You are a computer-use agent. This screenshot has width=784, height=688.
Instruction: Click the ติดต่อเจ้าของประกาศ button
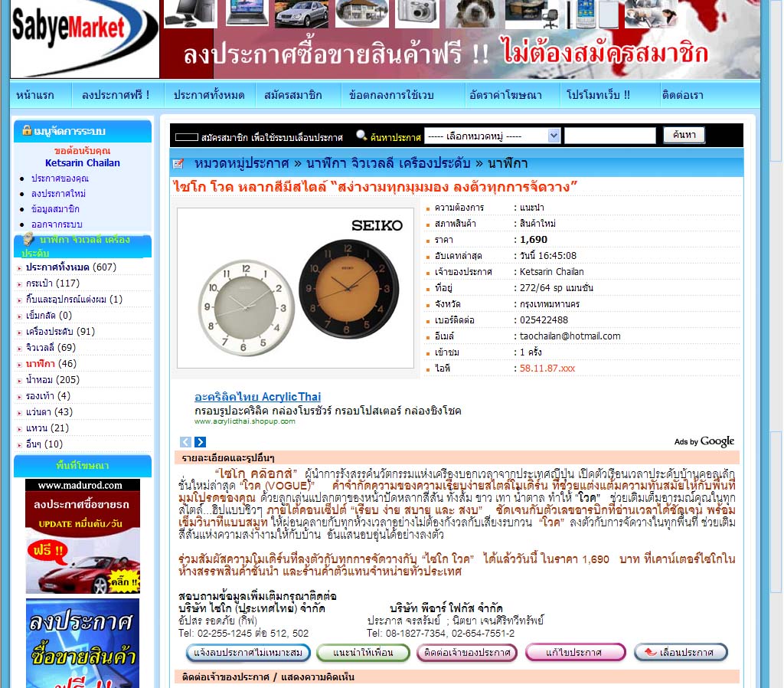tap(467, 653)
